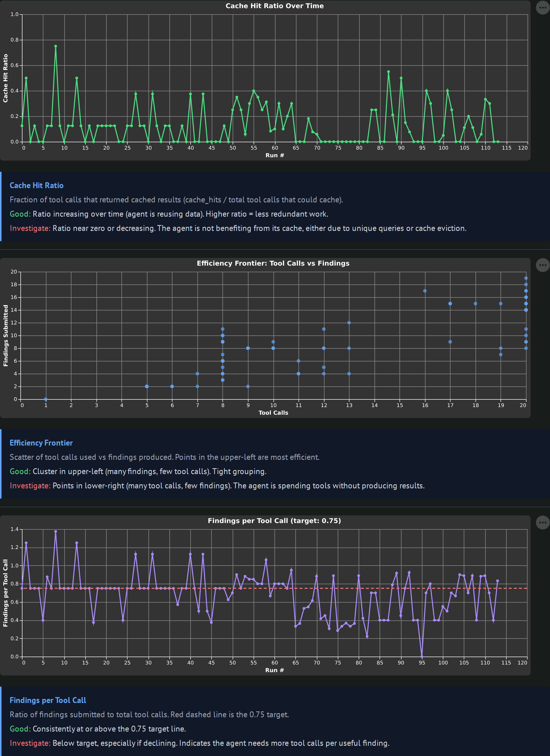Image resolution: width=550 pixels, height=756 pixels.
Task: Click the highest green peak at run 8
Action: pos(56,46)
